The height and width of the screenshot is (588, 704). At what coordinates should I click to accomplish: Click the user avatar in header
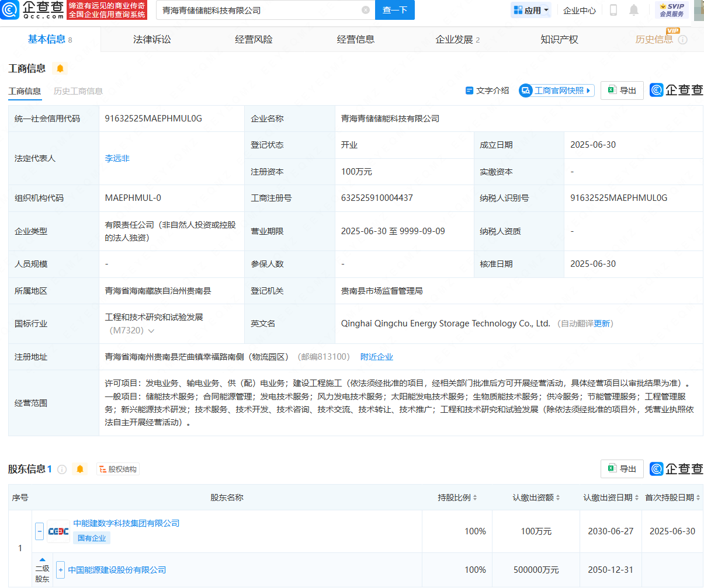699,10
